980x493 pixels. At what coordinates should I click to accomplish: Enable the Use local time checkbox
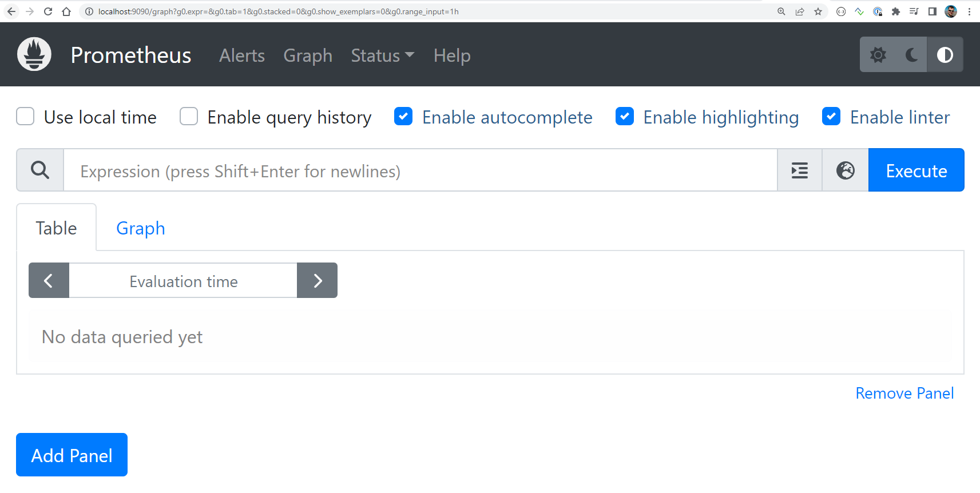point(25,117)
